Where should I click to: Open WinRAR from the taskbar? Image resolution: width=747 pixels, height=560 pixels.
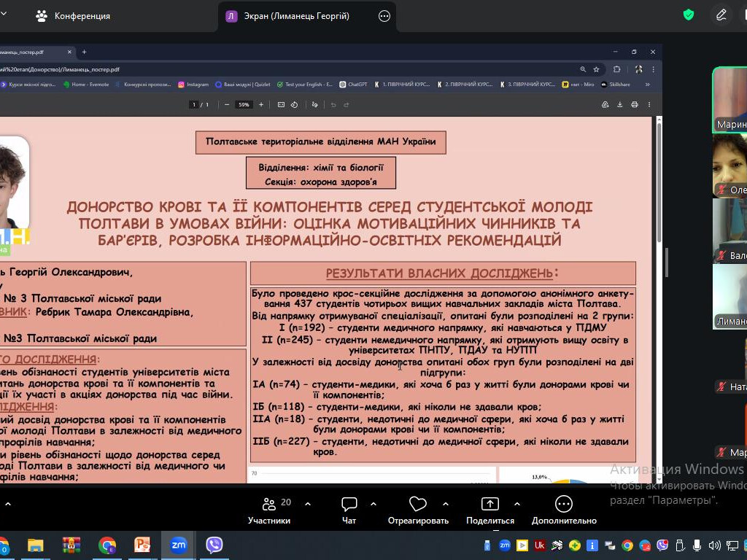coord(71,545)
